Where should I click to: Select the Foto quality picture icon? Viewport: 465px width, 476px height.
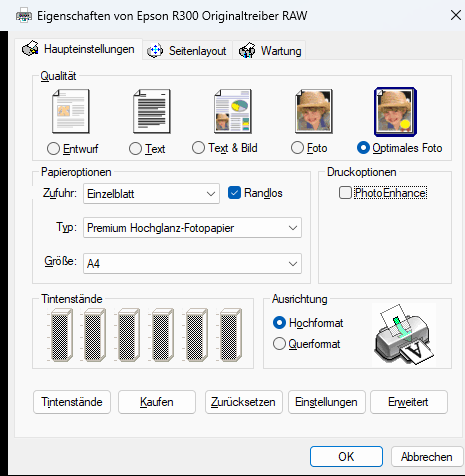pyautogui.click(x=314, y=111)
